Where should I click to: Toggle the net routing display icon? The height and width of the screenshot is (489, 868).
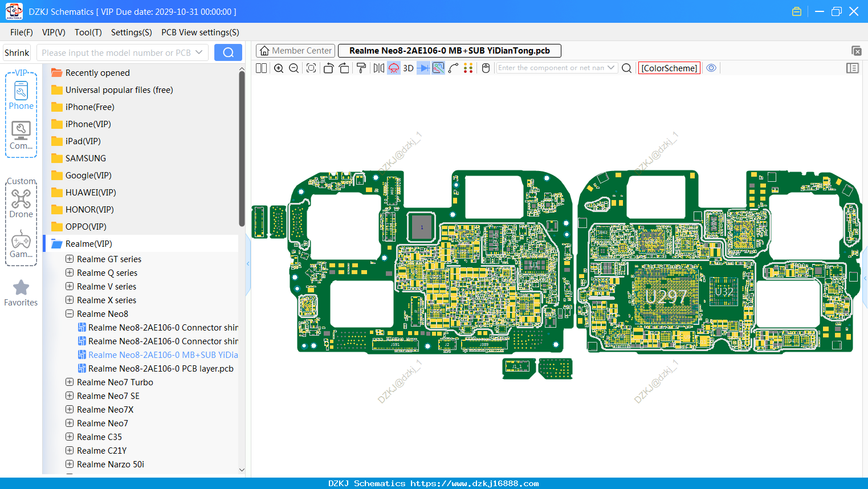[x=438, y=68]
